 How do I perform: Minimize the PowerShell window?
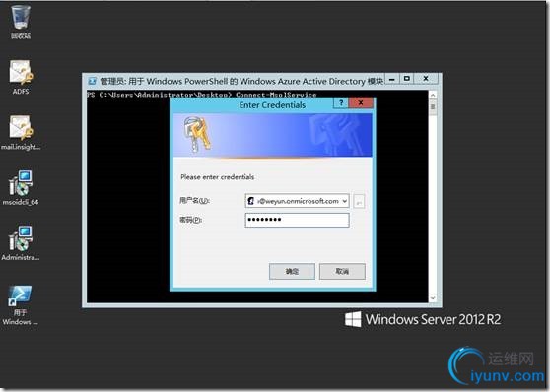392,79
